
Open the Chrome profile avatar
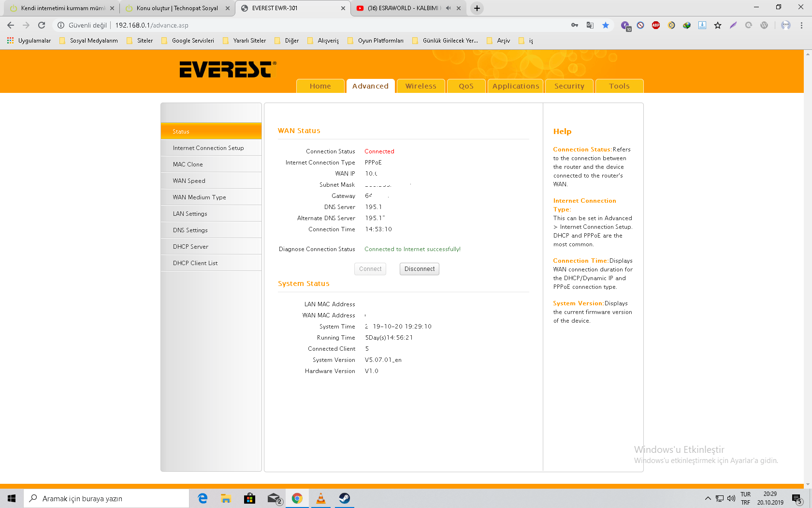coord(786,25)
